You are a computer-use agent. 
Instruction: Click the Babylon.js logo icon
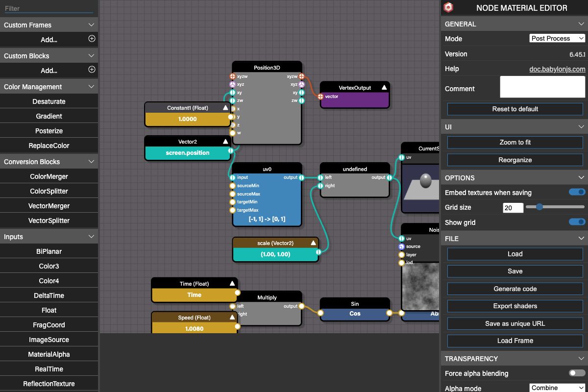click(x=448, y=8)
